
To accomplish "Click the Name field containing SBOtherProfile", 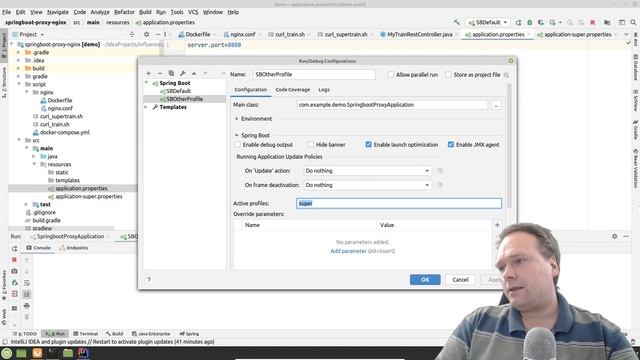I will [x=313, y=75].
